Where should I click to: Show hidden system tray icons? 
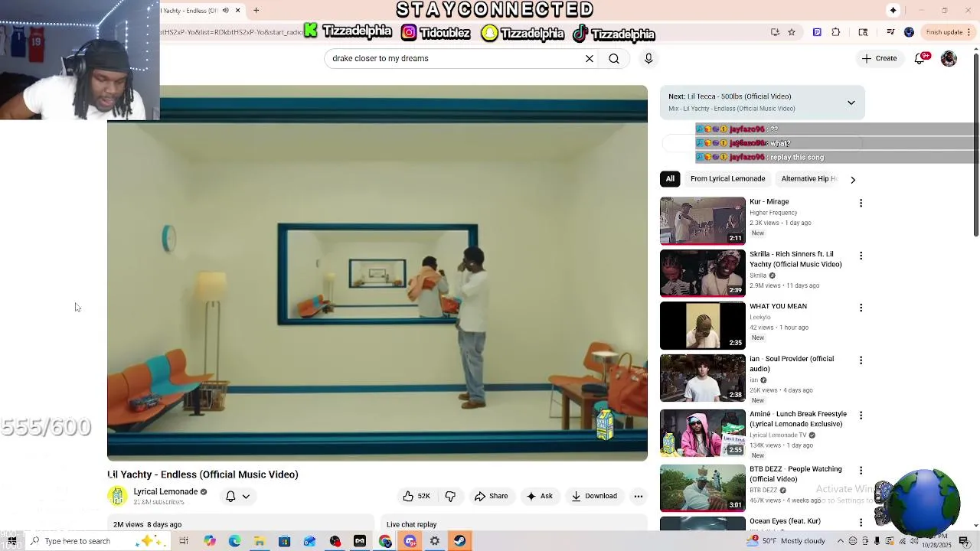[x=840, y=541]
